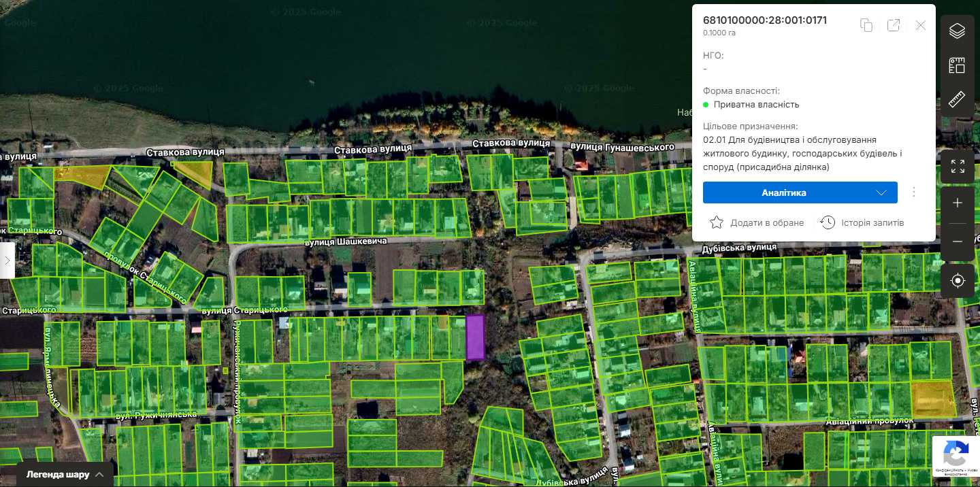Select yellow parcel near Авіаційний провулок
The width and height of the screenshot is (980, 487).
click(933, 399)
